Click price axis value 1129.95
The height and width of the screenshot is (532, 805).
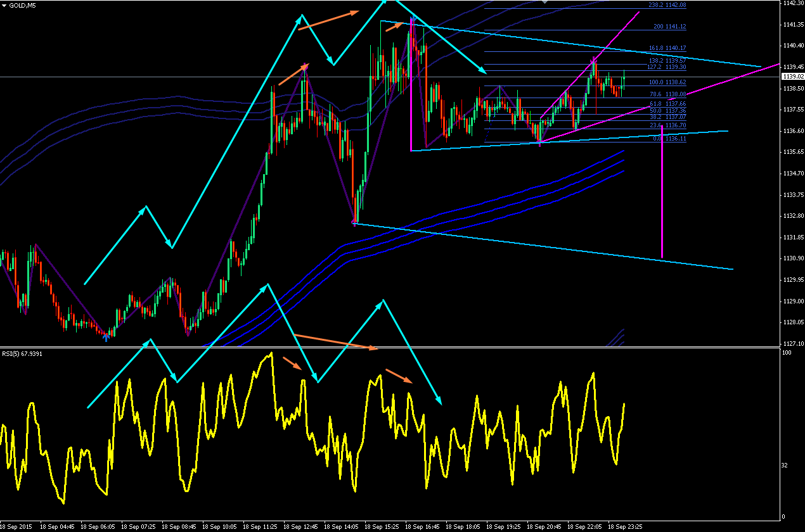[x=792, y=279]
